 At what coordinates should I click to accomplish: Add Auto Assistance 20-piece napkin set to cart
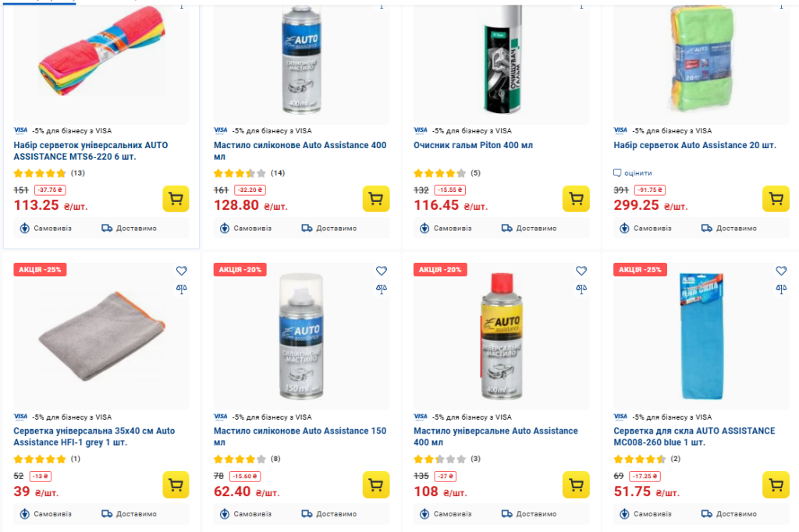(776, 199)
